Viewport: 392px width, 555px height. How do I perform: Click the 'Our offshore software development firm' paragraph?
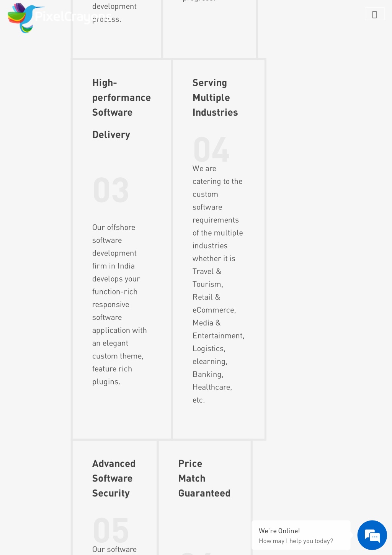coord(119,305)
